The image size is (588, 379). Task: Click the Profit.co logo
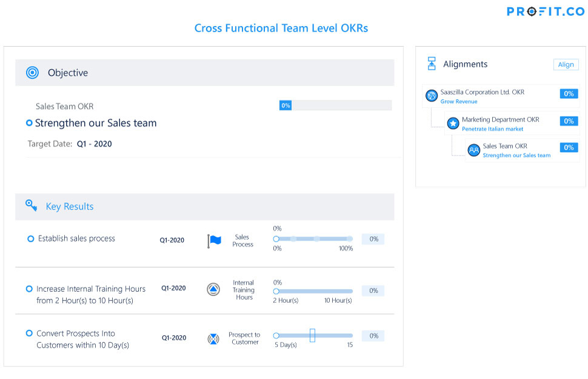tap(546, 12)
